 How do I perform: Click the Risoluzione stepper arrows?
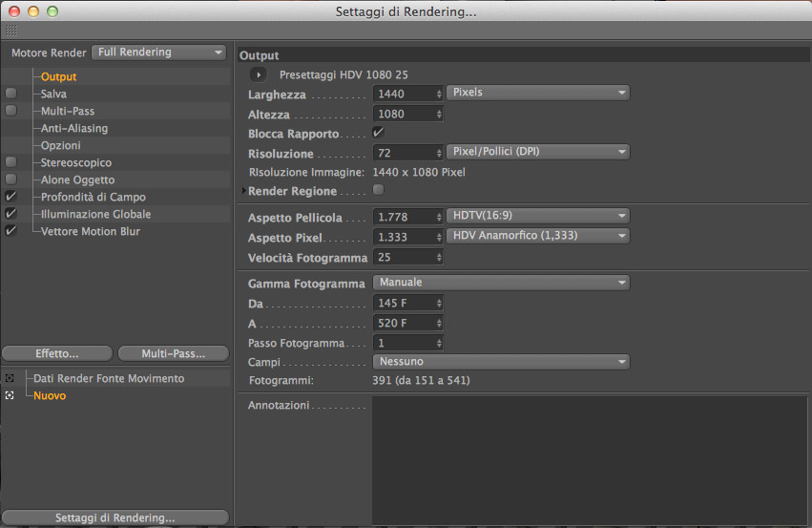click(x=439, y=153)
